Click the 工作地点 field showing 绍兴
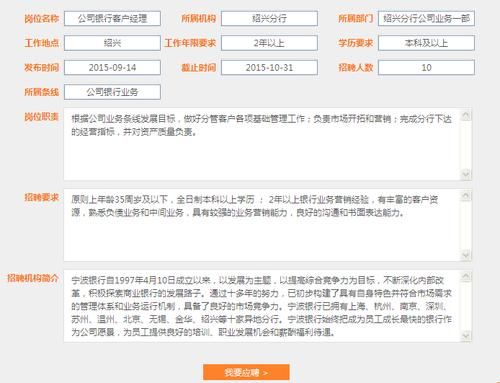 click(x=112, y=43)
